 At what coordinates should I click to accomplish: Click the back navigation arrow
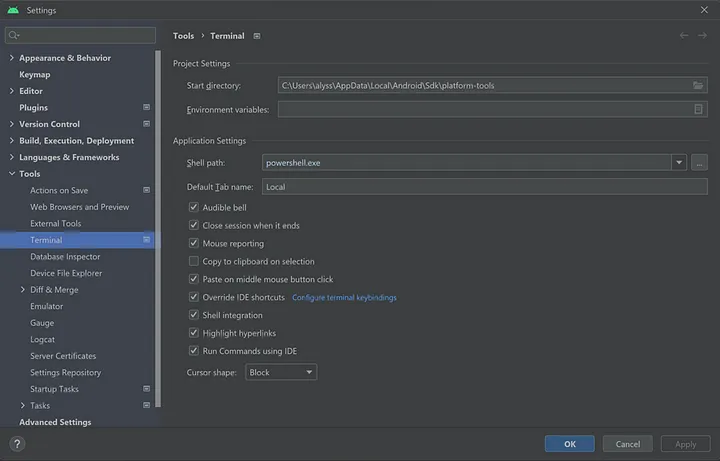(684, 36)
